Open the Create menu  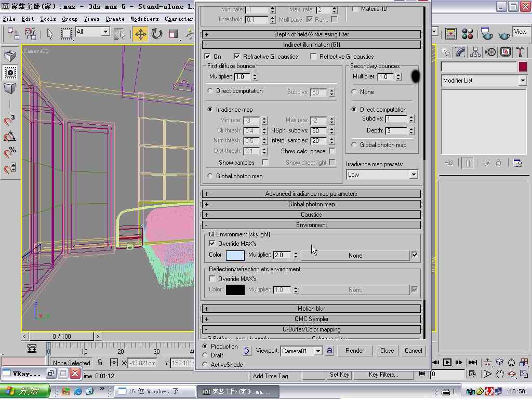click(x=115, y=19)
